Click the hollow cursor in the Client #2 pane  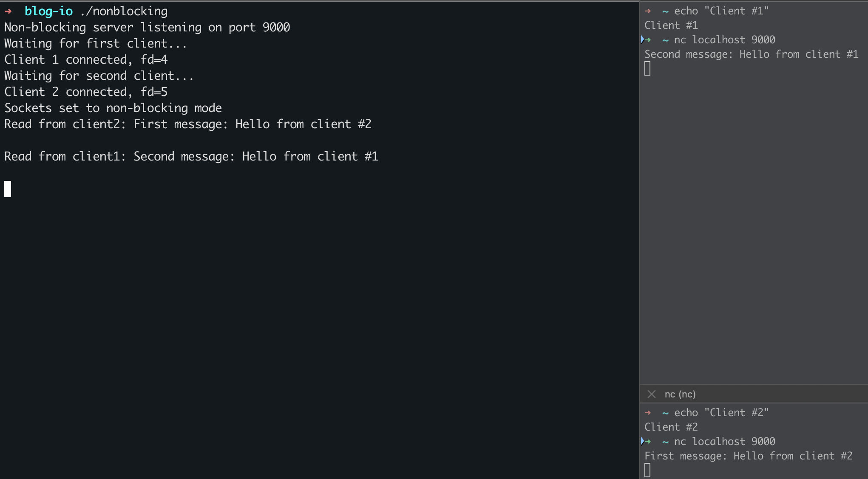click(647, 470)
